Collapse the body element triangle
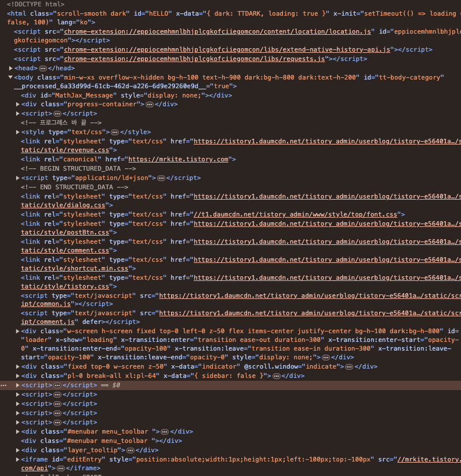 click(10, 77)
